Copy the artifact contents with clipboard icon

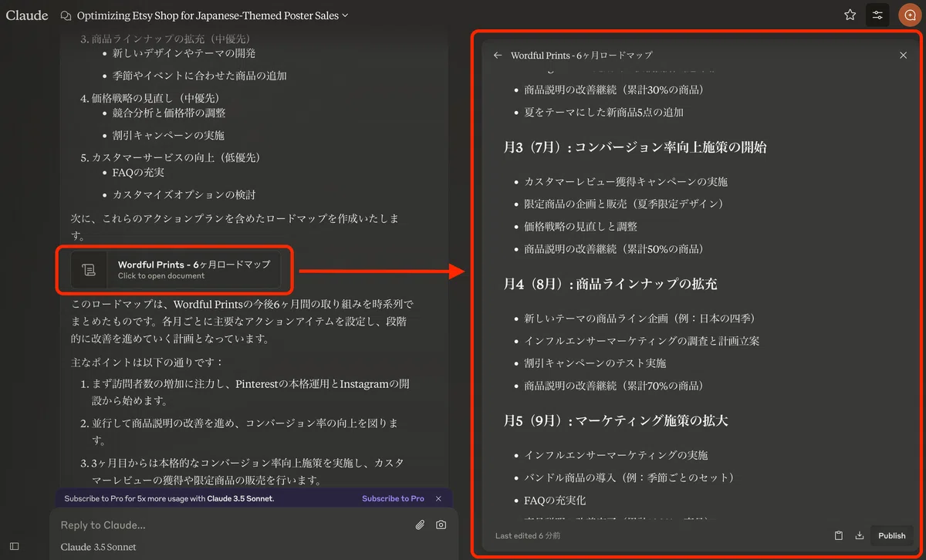tap(839, 535)
